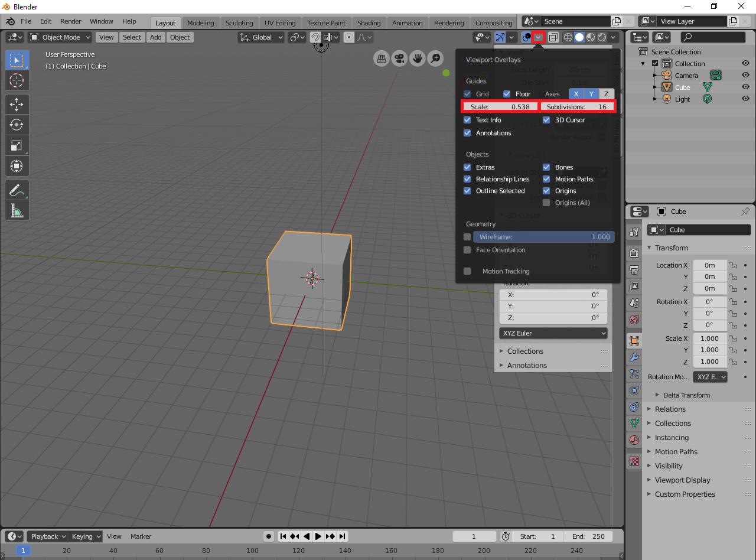Open the File menu
756x560 pixels.
(26, 21)
